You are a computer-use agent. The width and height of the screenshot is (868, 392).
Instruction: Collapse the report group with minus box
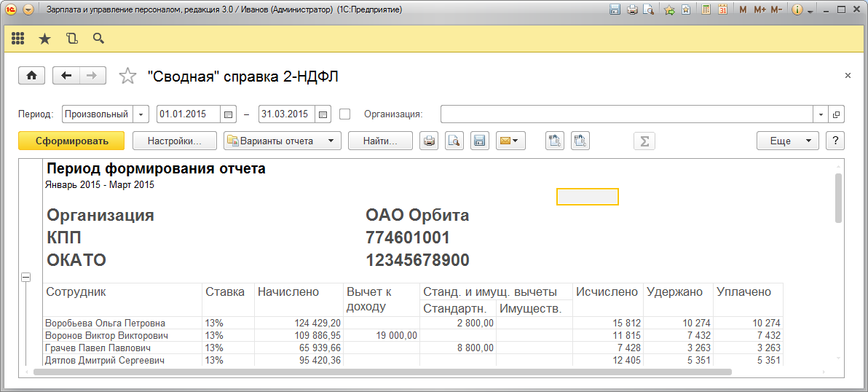click(26, 278)
